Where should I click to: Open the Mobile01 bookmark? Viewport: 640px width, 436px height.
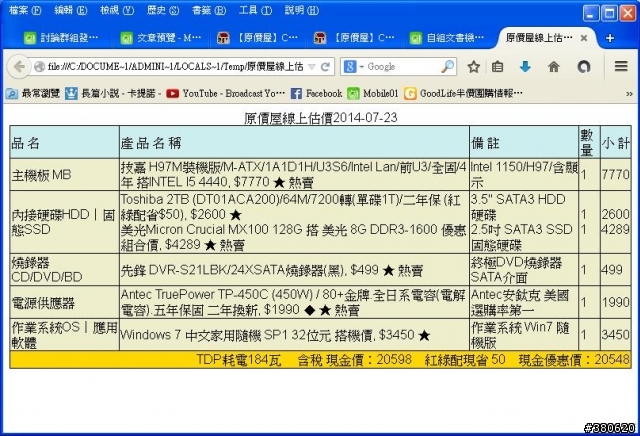pyautogui.click(x=373, y=93)
